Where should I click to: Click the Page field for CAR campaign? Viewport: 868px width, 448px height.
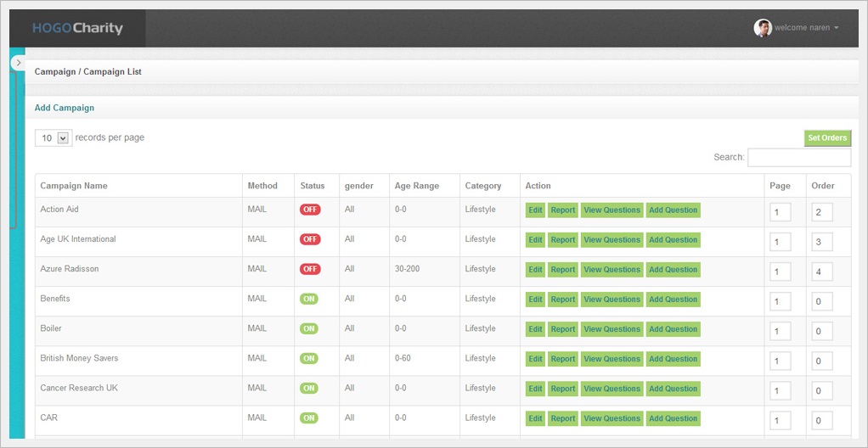tap(780, 420)
